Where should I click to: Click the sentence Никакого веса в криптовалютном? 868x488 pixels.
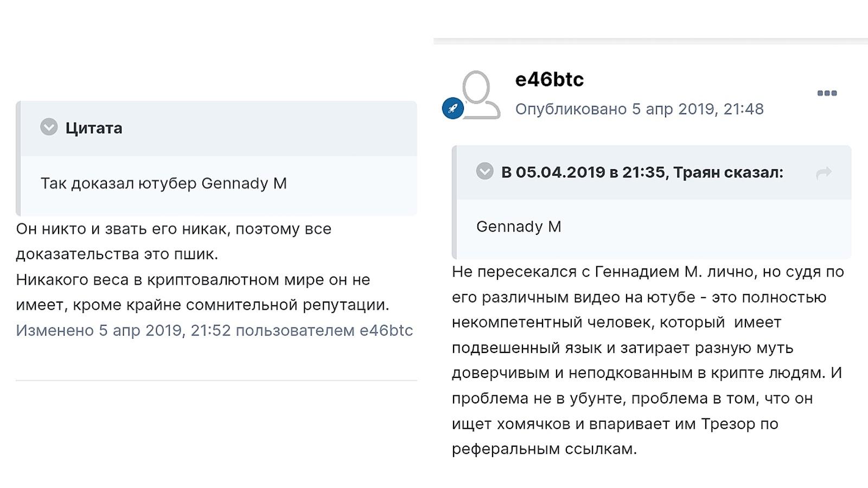tap(202, 292)
